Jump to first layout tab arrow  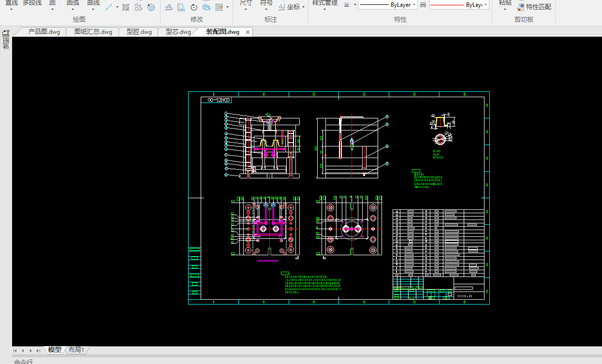click(x=15, y=350)
